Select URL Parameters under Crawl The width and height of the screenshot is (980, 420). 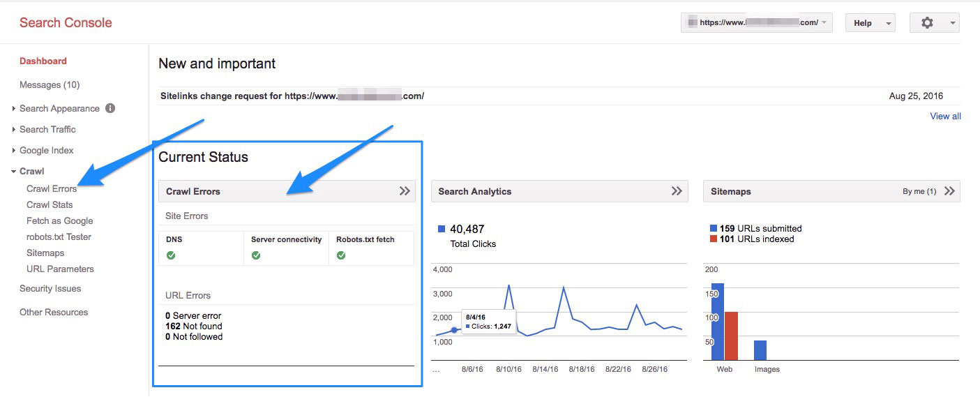point(60,269)
